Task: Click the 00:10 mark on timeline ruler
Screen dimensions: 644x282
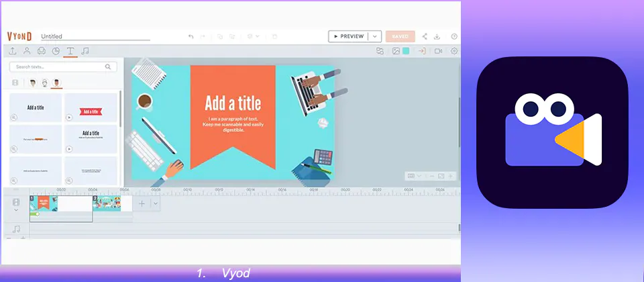Action: coord(187,190)
